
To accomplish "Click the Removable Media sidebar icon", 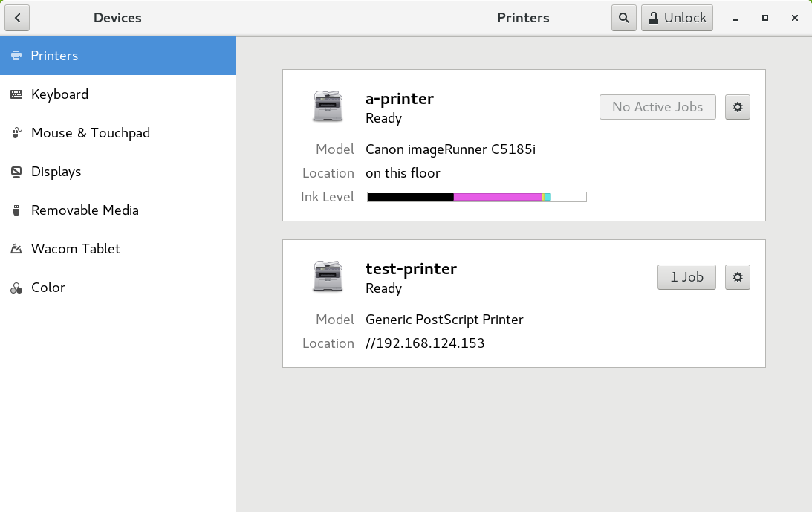I will point(16,210).
